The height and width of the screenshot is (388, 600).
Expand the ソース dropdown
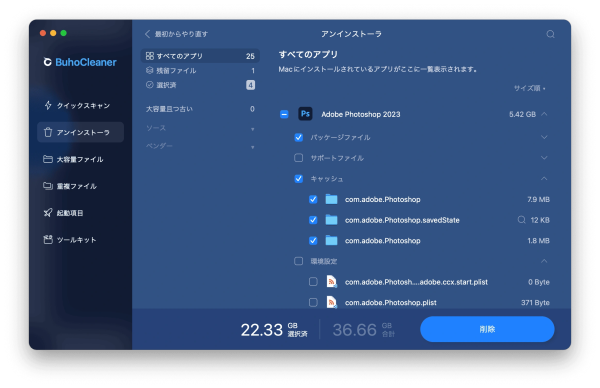200,128
